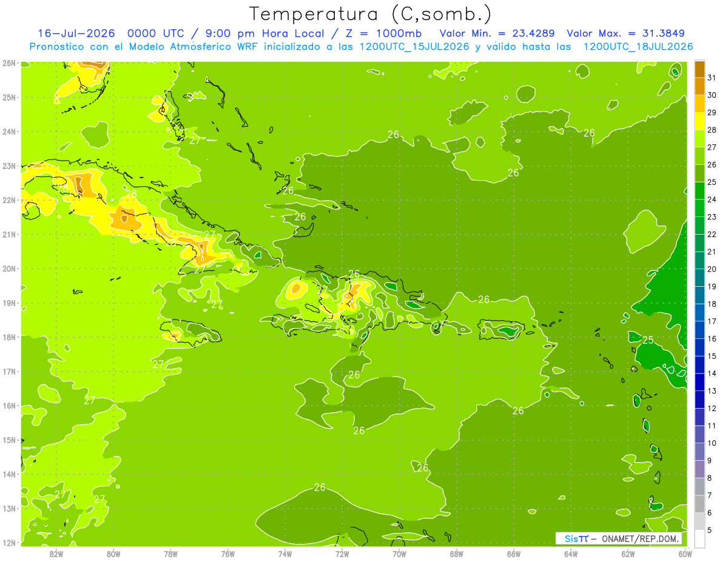Click the "82W" longitude axis label
728x562 pixels.
point(56,554)
